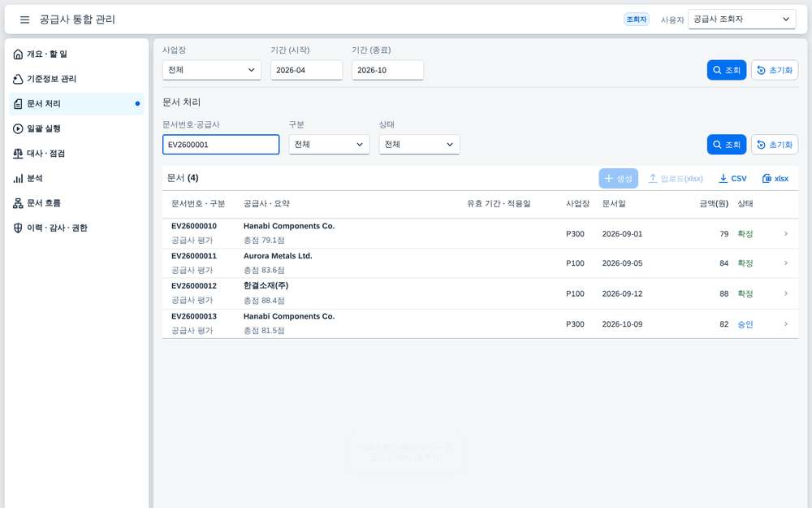812x508 pixels.
Task: Click 상태 column header
Action: tap(745, 204)
